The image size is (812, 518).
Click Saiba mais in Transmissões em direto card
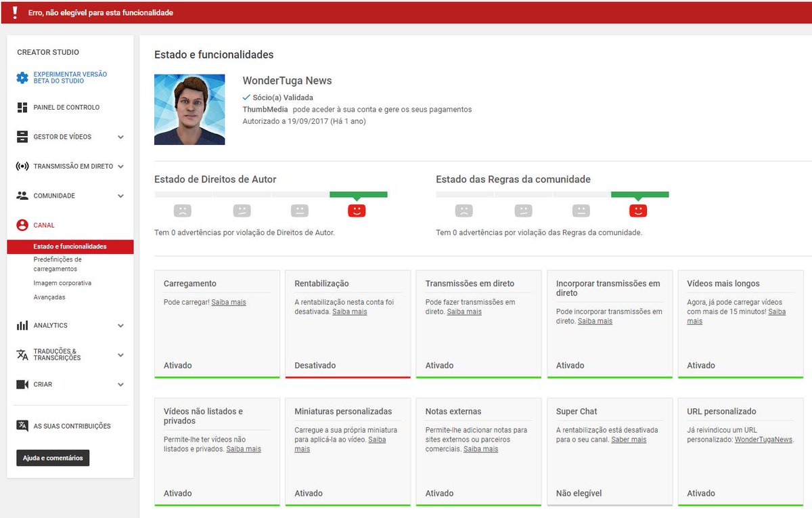[464, 311]
